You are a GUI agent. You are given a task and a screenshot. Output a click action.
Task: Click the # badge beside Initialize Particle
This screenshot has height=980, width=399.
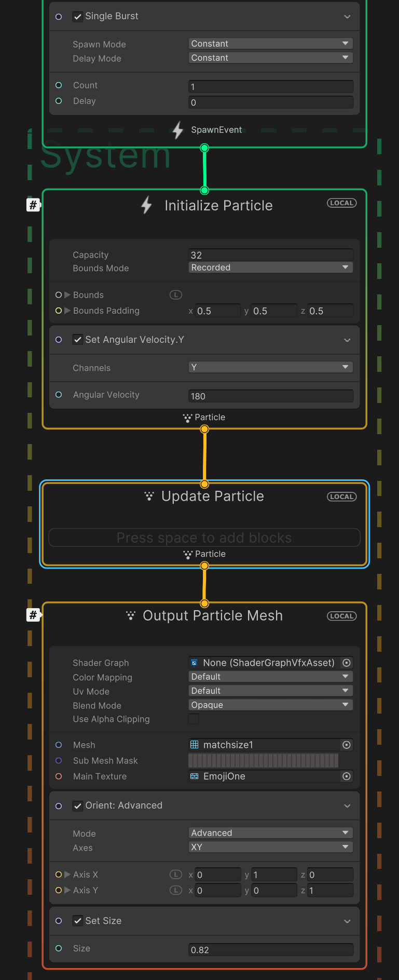[33, 205]
